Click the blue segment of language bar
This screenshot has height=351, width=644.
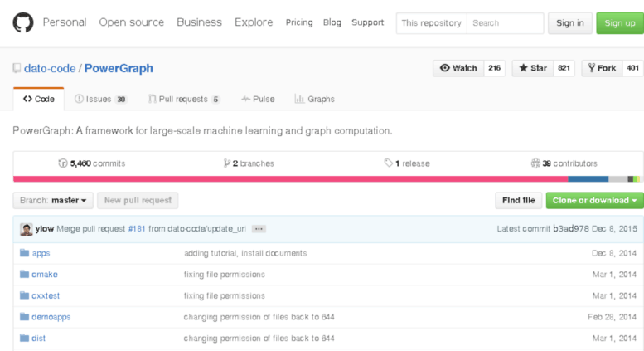[588, 178]
